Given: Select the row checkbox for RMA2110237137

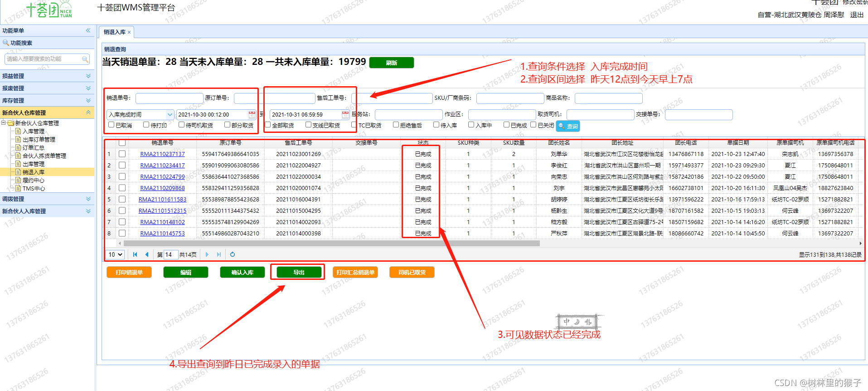Looking at the screenshot, I should (x=122, y=154).
